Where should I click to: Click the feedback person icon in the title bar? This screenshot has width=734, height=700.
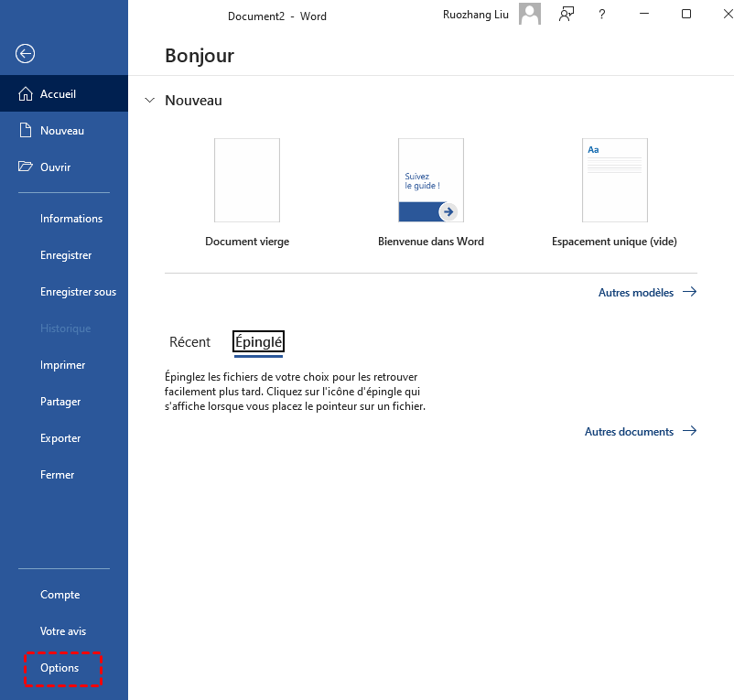[x=567, y=15]
